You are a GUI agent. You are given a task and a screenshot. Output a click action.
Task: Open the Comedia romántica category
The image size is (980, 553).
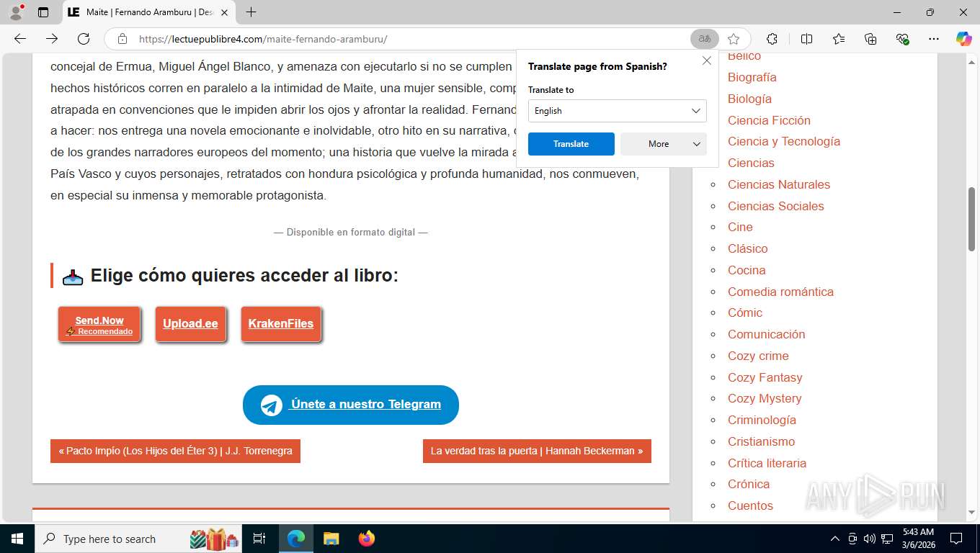(x=780, y=292)
